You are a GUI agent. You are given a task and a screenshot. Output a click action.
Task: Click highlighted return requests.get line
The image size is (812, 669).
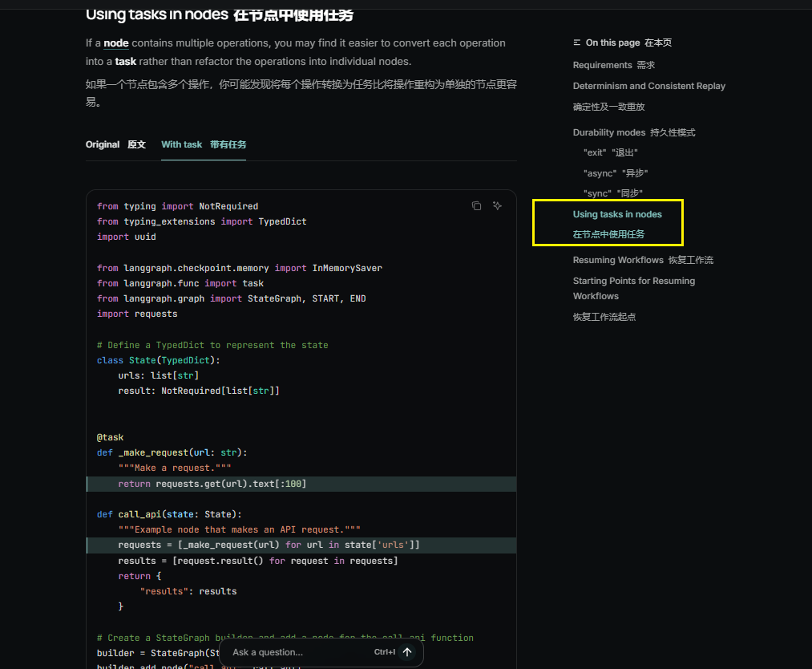tap(301, 484)
